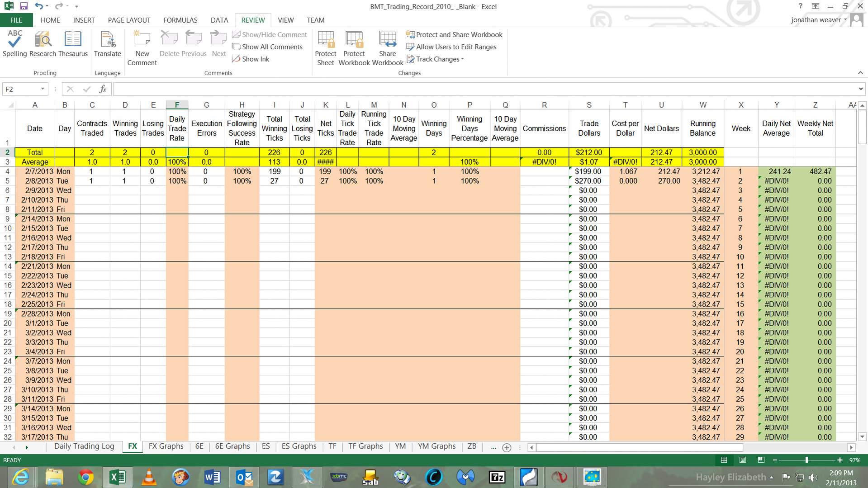Click Allow Users to Edit Ranges

[x=451, y=47]
